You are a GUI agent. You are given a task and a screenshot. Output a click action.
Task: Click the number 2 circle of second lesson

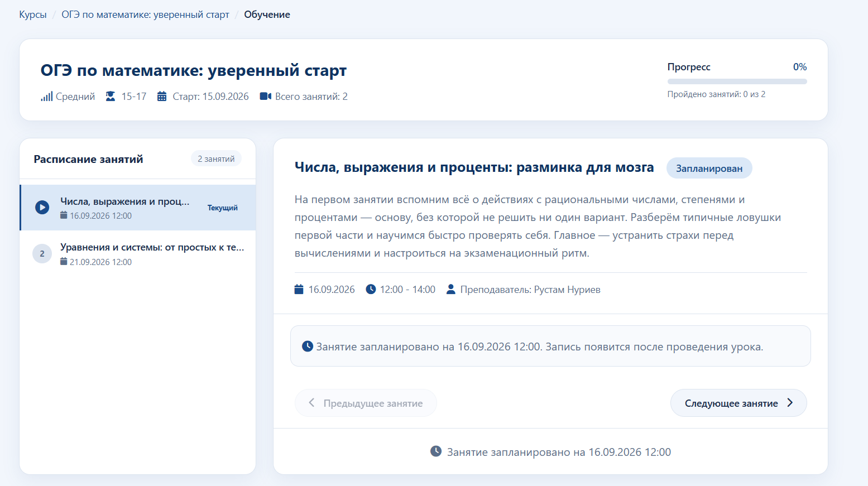point(42,254)
